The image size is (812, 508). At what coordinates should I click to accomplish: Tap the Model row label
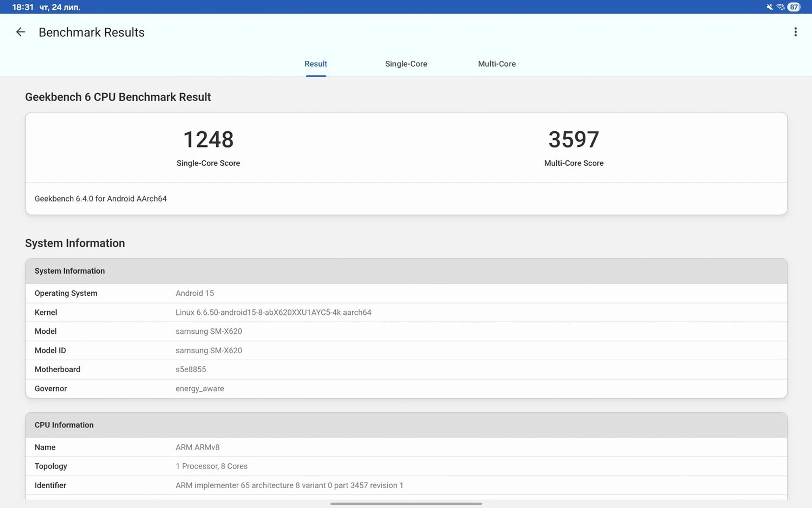46,331
